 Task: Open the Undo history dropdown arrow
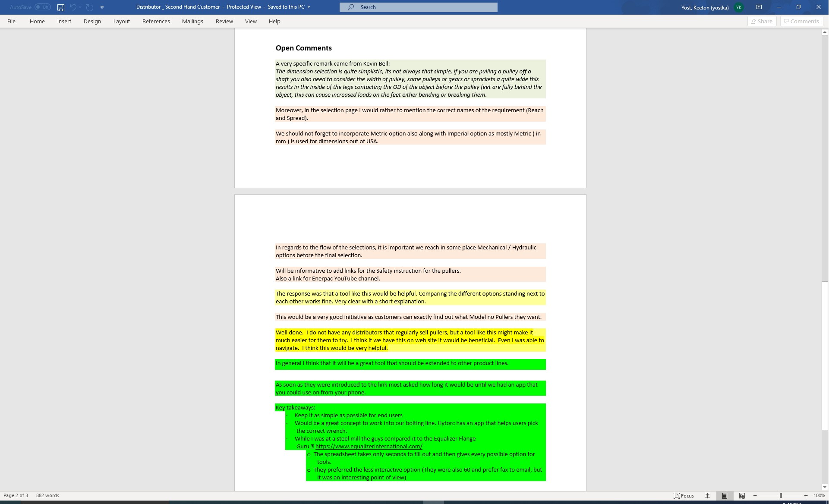(x=80, y=7)
